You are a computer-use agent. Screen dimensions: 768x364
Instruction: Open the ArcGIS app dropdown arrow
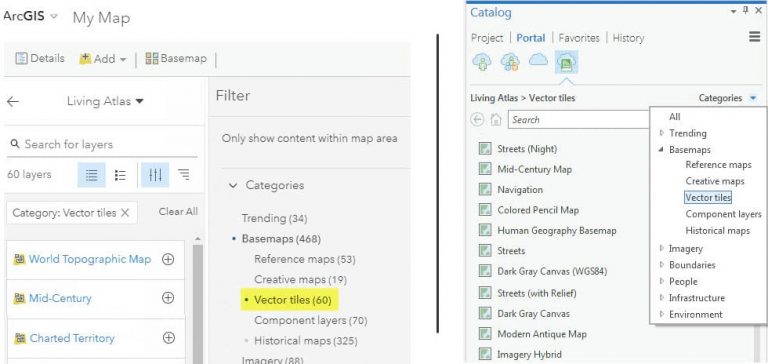point(54,16)
